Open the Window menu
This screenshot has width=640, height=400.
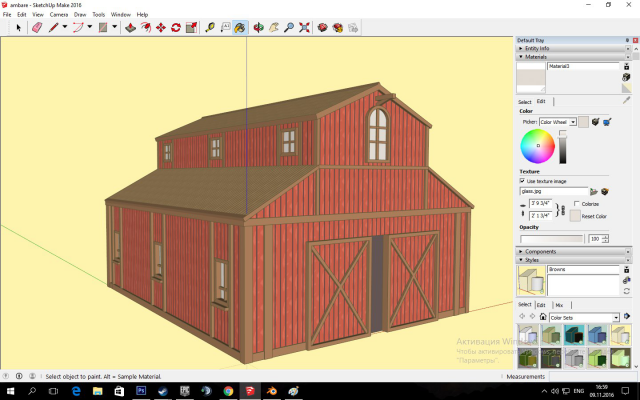(121, 14)
